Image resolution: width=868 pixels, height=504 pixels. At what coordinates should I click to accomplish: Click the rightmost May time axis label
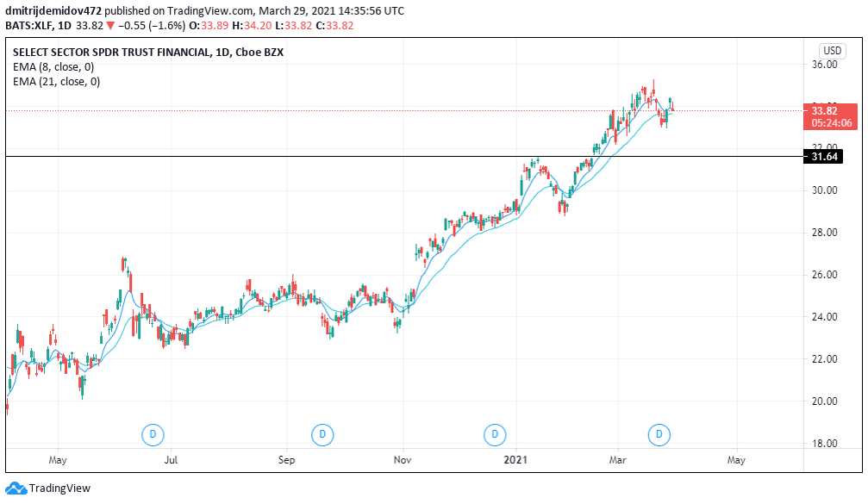click(736, 460)
